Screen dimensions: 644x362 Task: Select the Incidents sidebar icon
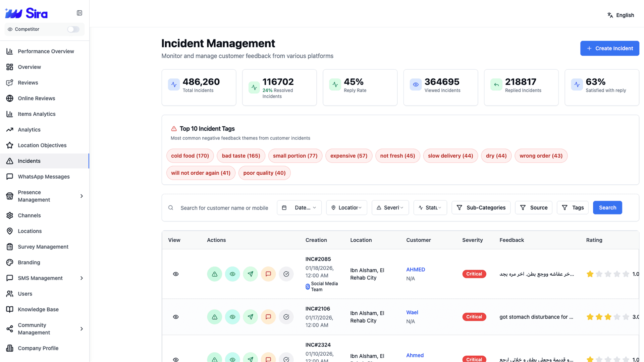pyautogui.click(x=10, y=161)
